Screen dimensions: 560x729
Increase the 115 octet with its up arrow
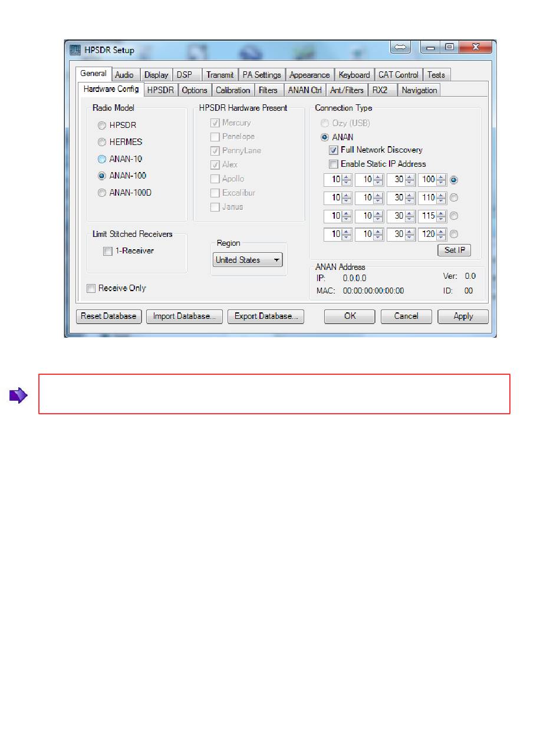441,213
